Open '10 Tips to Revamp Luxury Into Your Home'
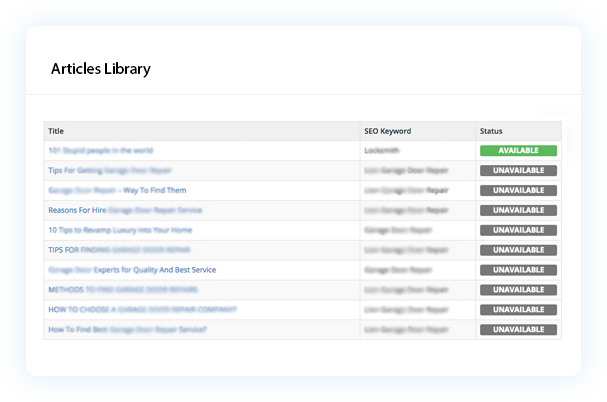 pyautogui.click(x=120, y=230)
